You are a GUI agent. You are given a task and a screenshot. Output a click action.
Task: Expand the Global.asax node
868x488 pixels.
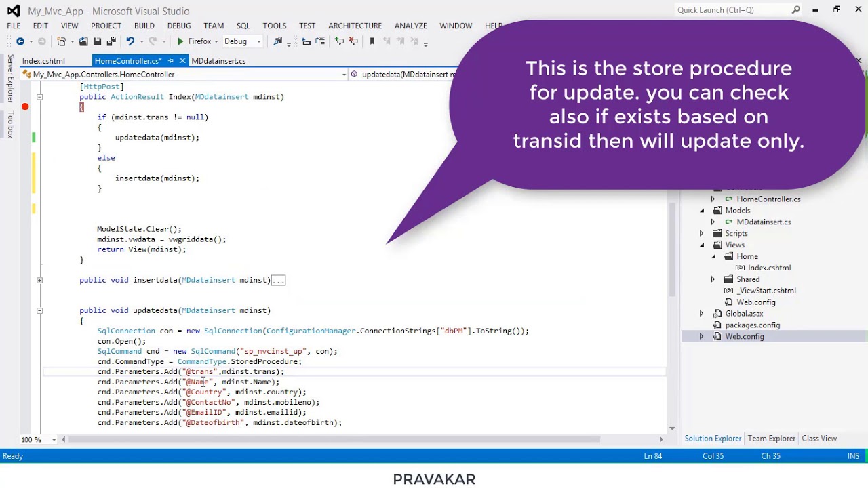(x=702, y=314)
